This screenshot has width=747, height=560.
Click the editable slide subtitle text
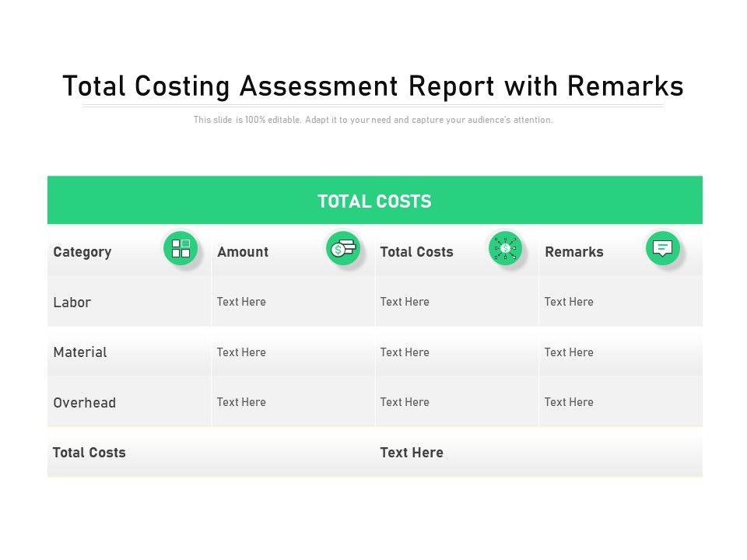373,121
